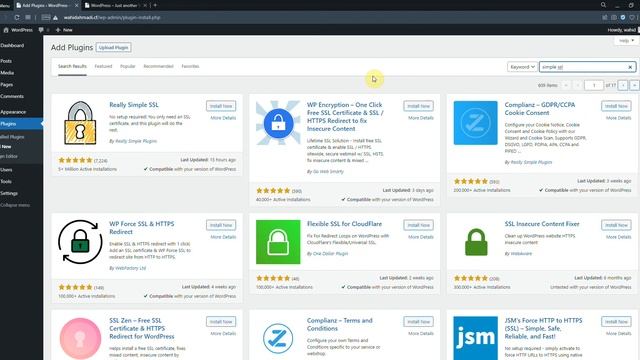Install Now for SSL Zen
Viewport: 640px width, 360px height.
tap(221, 322)
